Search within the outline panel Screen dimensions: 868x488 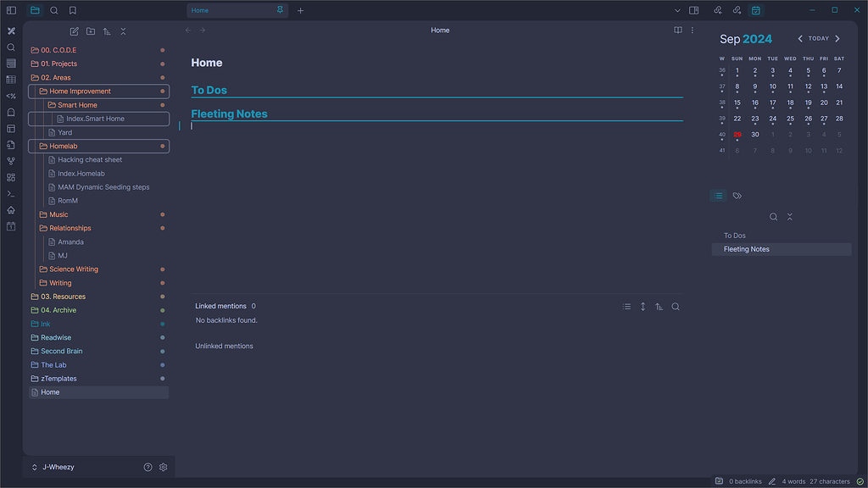pyautogui.click(x=772, y=216)
